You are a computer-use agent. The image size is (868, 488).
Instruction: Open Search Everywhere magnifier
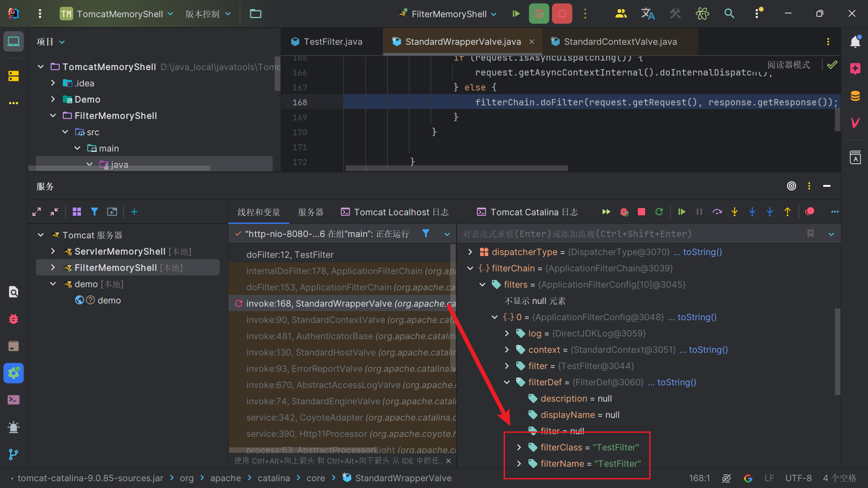(729, 14)
